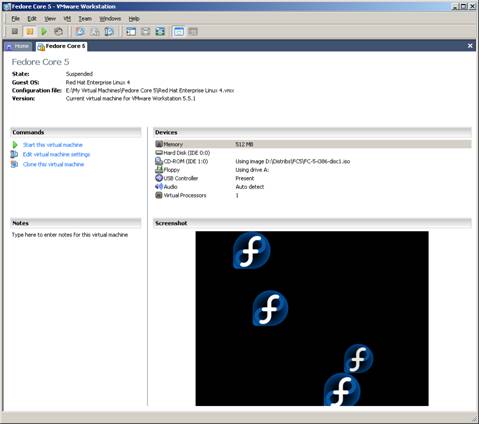Click the Suspended state value
This screenshot has height=424, width=479.
(x=79, y=74)
